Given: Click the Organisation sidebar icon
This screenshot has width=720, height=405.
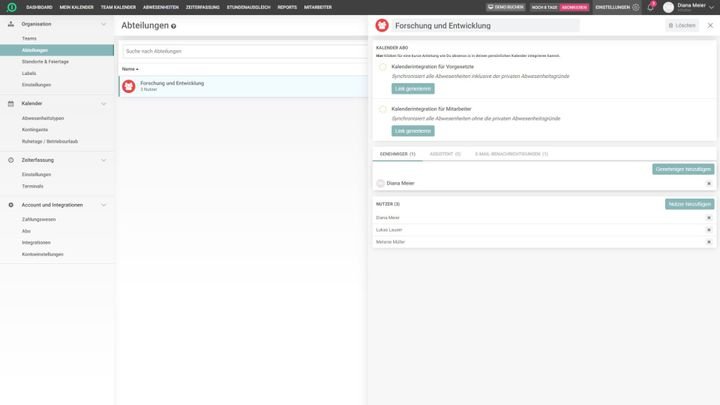Looking at the screenshot, I should tap(11, 24).
